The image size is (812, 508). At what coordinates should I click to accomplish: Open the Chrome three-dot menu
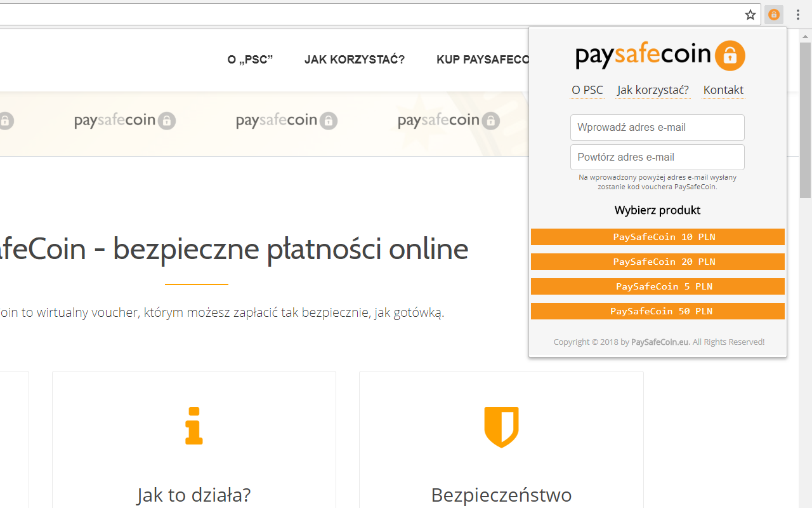tap(798, 15)
